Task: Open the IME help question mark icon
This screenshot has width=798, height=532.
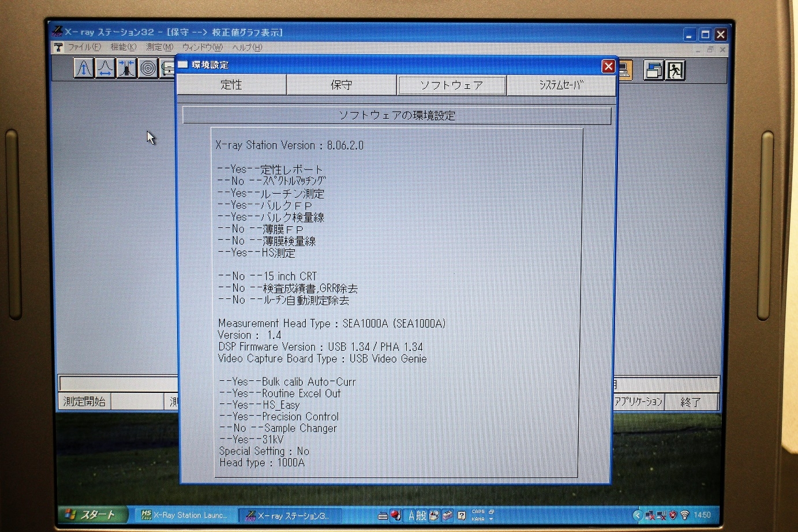Action: [x=462, y=515]
